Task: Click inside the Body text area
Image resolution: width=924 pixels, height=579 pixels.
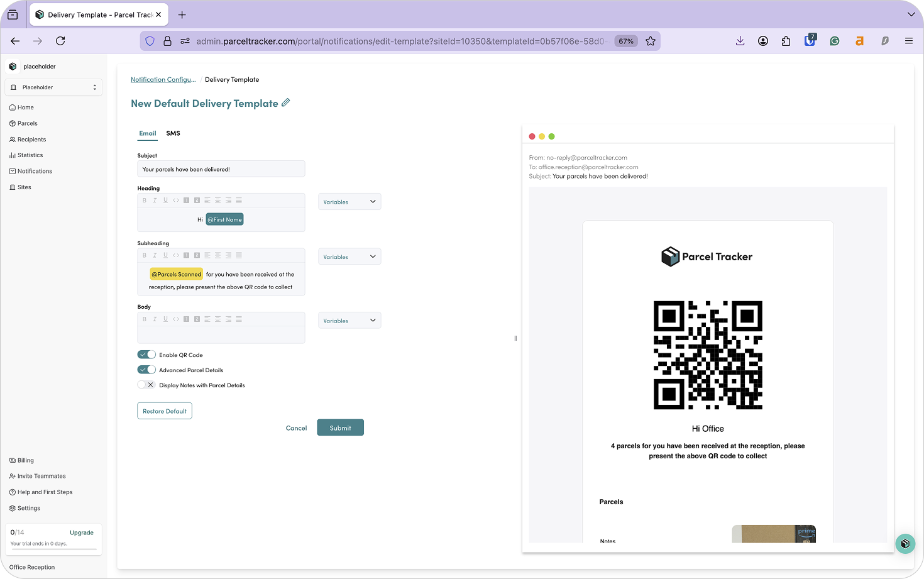Action: (x=221, y=334)
